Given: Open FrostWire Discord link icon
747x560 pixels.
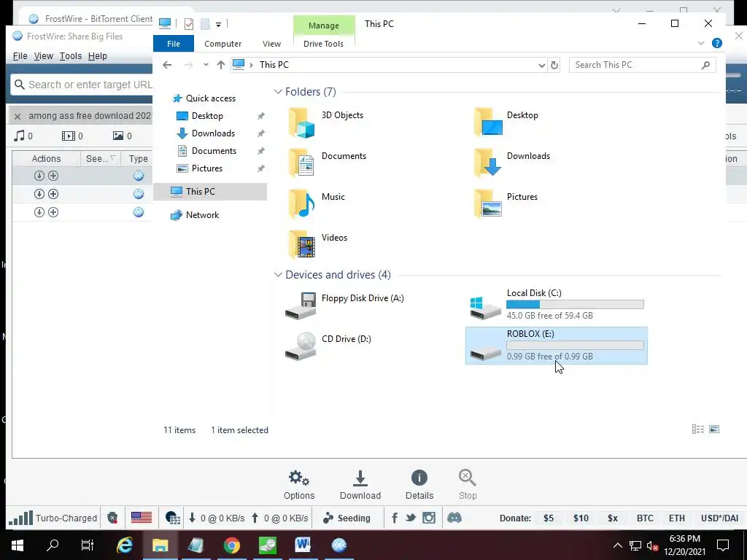Looking at the screenshot, I should pyautogui.click(x=454, y=518).
